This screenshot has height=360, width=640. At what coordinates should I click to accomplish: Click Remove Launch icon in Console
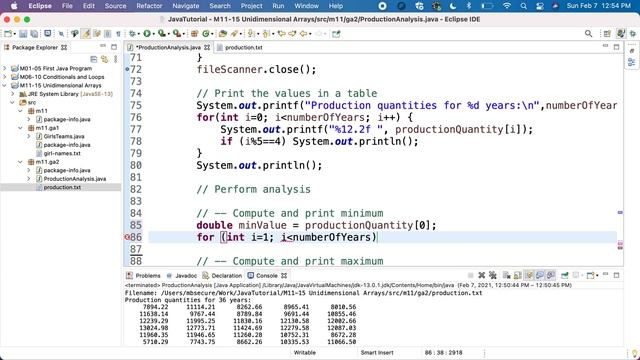click(x=482, y=276)
